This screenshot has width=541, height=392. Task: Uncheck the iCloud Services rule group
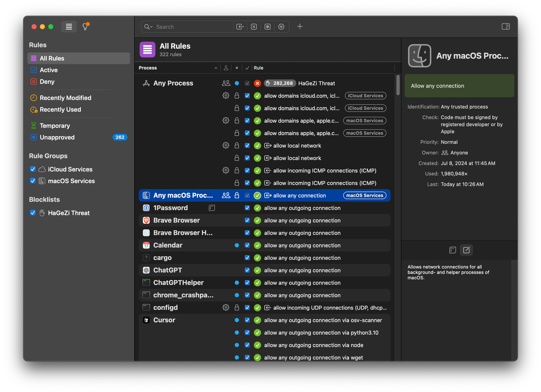tap(33, 169)
